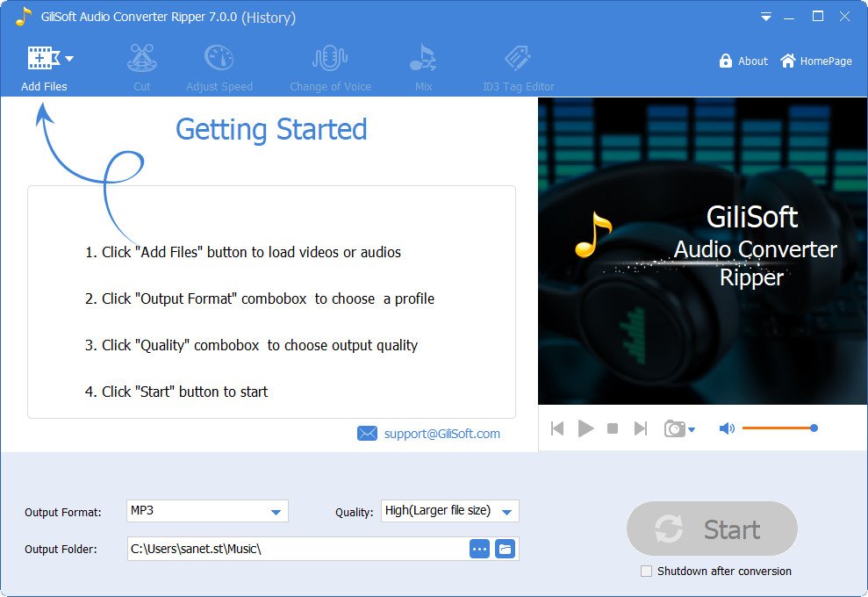This screenshot has height=597, width=868.
Task: Open the Cut audio tool
Action: click(x=141, y=60)
